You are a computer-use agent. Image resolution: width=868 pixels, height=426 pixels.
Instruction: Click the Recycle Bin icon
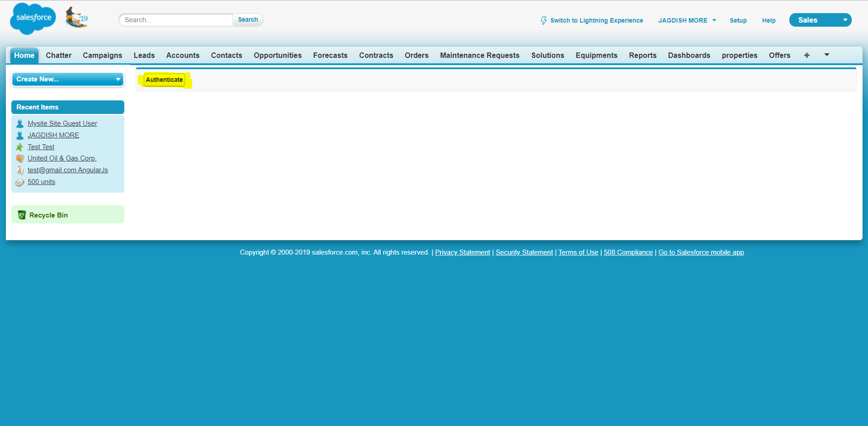coord(22,215)
